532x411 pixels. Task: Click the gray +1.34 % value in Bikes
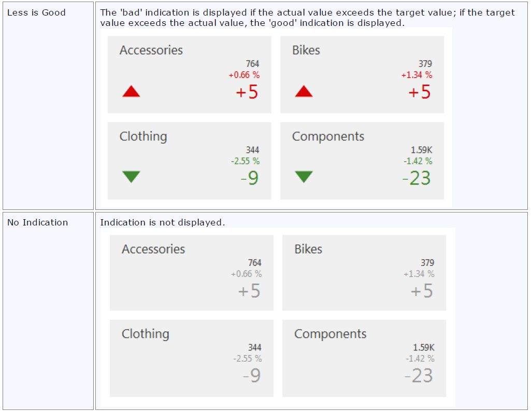[x=419, y=274]
